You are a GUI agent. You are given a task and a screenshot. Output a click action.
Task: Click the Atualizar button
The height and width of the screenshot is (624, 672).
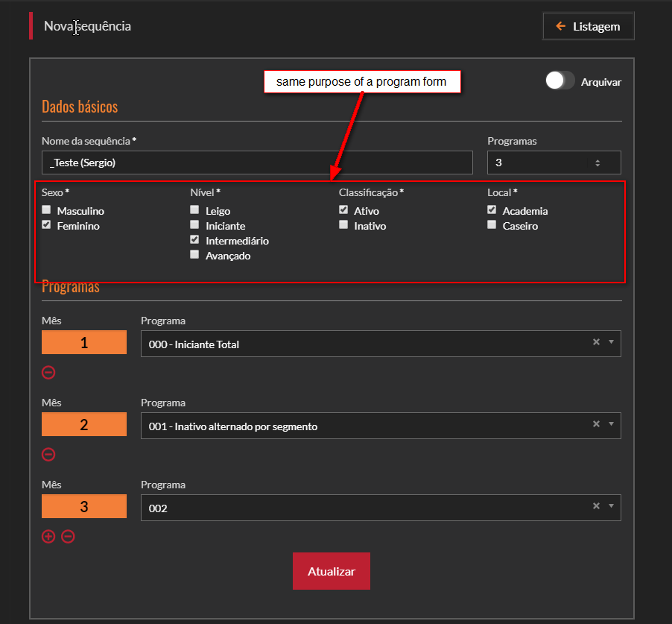coord(331,571)
